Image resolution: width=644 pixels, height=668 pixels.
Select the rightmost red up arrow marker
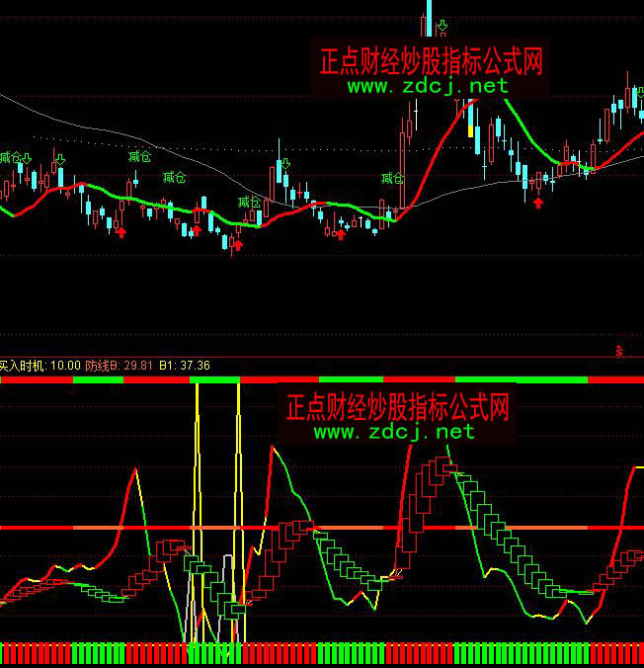(x=538, y=203)
